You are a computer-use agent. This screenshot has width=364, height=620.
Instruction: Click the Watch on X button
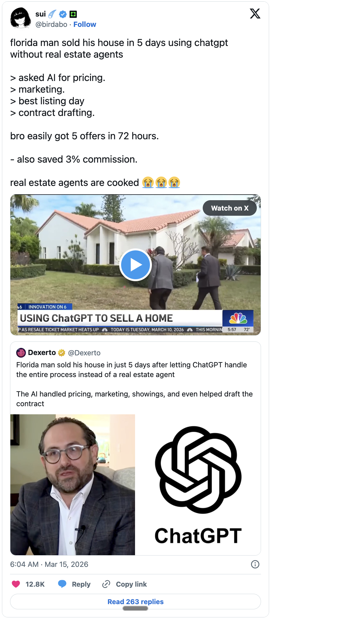pos(230,208)
